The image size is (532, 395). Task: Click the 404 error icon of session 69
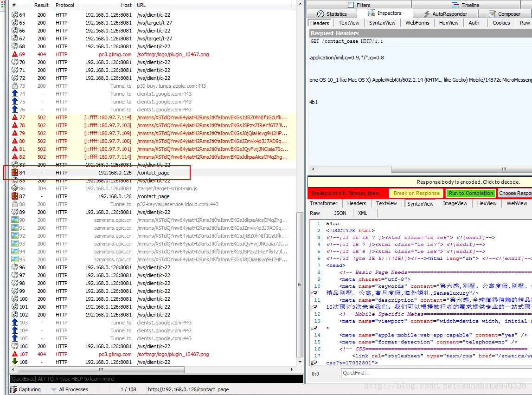click(14, 54)
